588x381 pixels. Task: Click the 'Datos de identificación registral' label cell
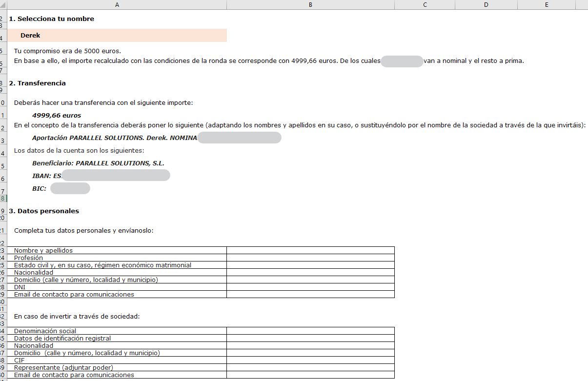(x=117, y=338)
